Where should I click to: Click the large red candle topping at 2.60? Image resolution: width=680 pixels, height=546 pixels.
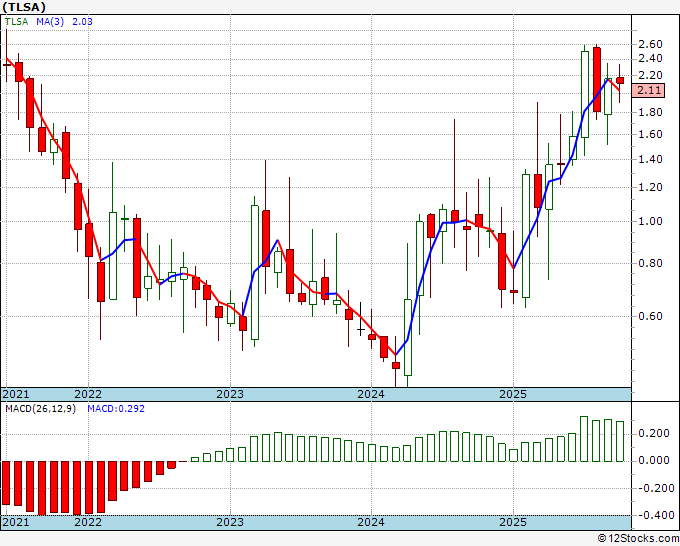pos(597,79)
